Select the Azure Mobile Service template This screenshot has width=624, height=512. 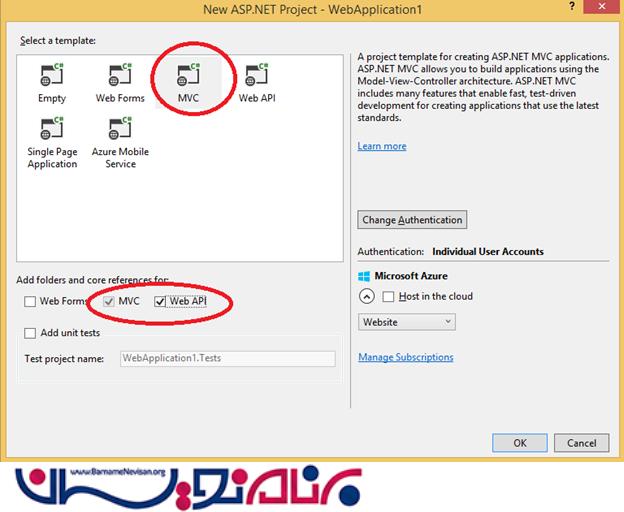click(120, 142)
